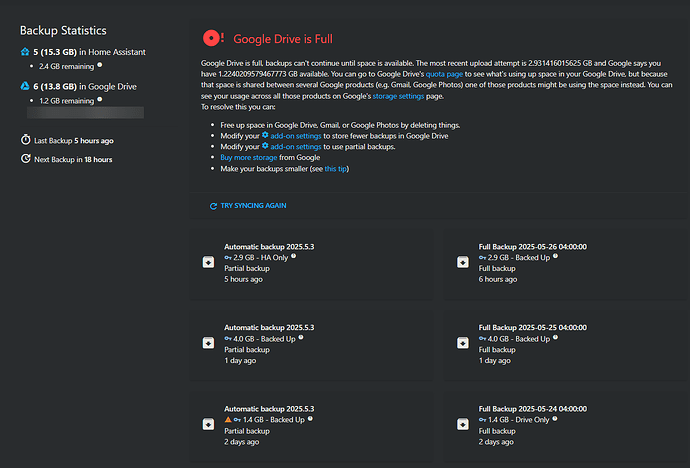Viewport: 690px width, 468px height.
Task: Click the Next Backup clock icon
Action: pos(26,159)
